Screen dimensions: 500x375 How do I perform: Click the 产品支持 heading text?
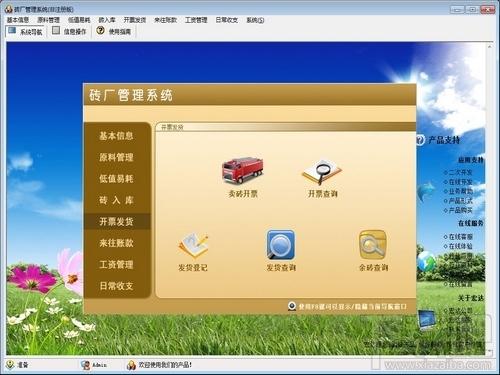[x=444, y=140]
